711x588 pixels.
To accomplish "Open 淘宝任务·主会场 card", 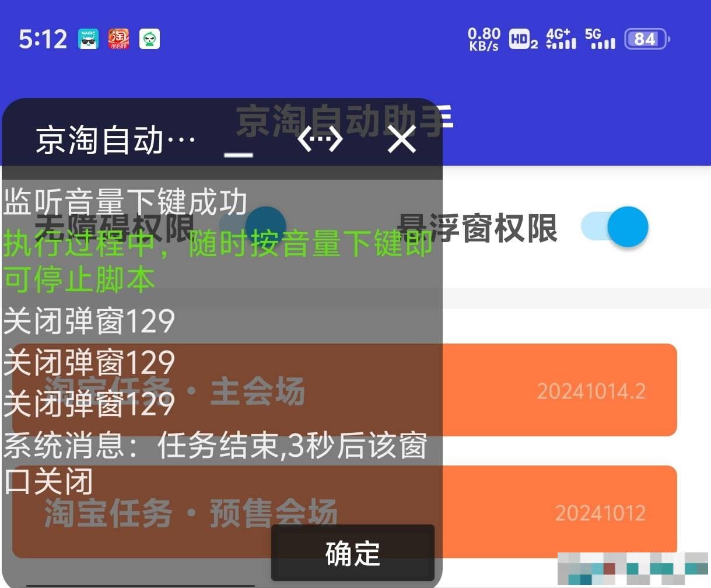I will pos(344,390).
